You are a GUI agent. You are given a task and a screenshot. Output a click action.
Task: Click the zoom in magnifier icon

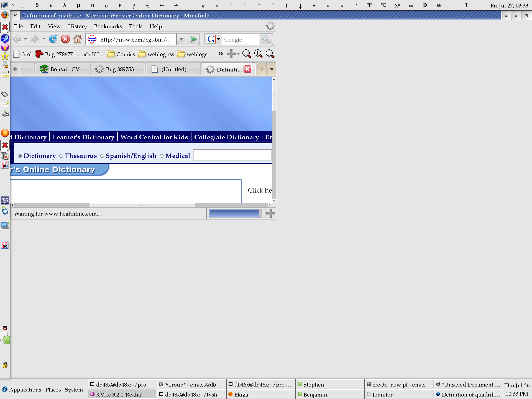pos(258,54)
